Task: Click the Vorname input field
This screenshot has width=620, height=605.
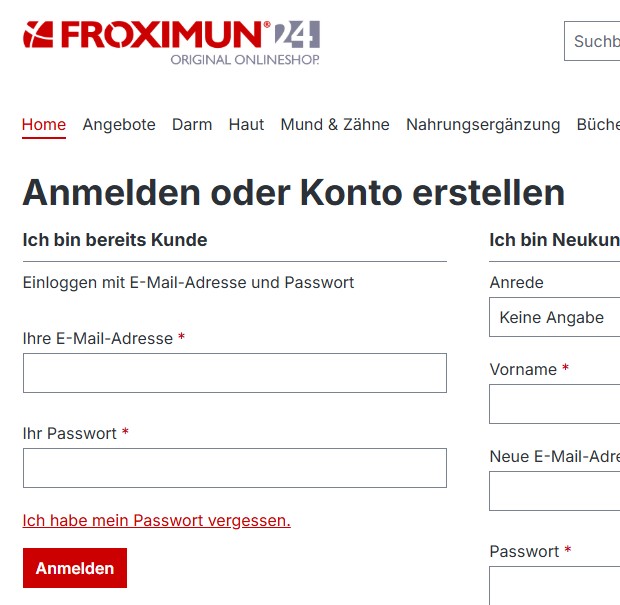Action: pos(555,404)
